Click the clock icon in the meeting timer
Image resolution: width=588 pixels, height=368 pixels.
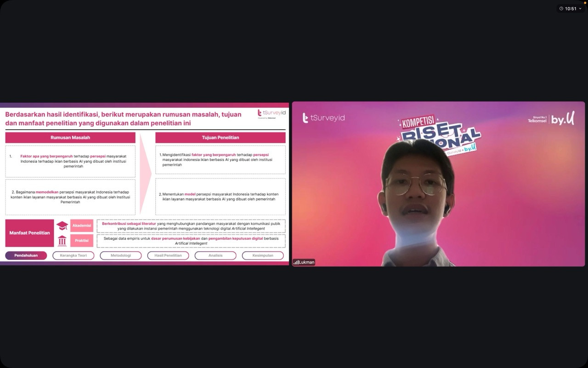pyautogui.click(x=561, y=8)
